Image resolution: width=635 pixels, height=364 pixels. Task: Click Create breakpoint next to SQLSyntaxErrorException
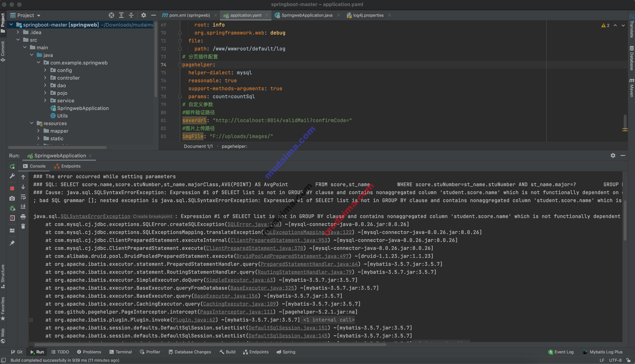152,217
